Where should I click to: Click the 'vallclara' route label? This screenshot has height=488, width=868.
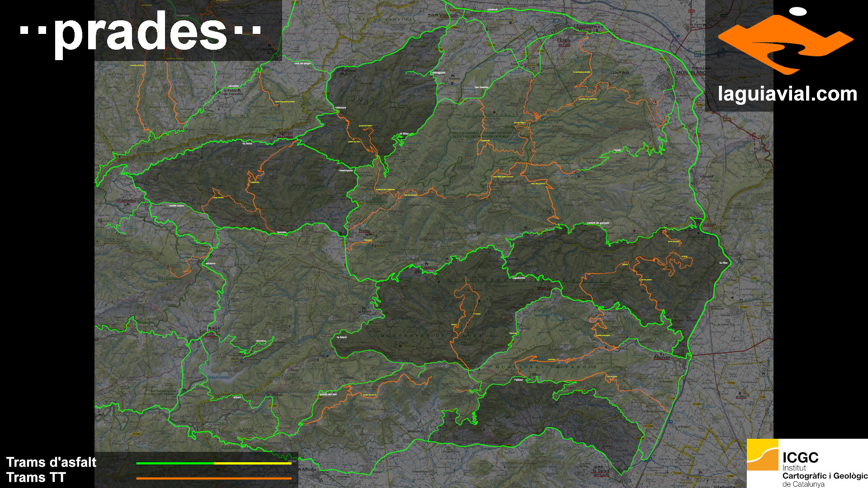tap(340, 108)
